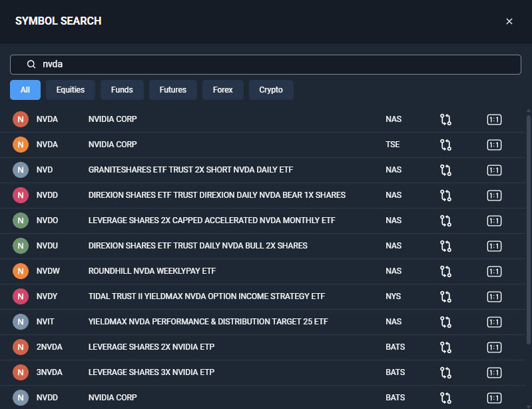
Task: Select the NVDU ticker text
Action: [x=47, y=246]
